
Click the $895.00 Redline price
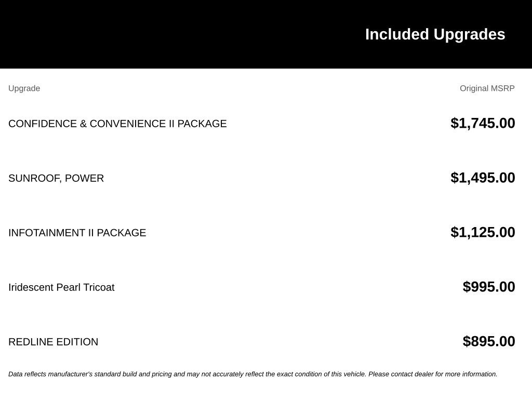click(489, 342)
